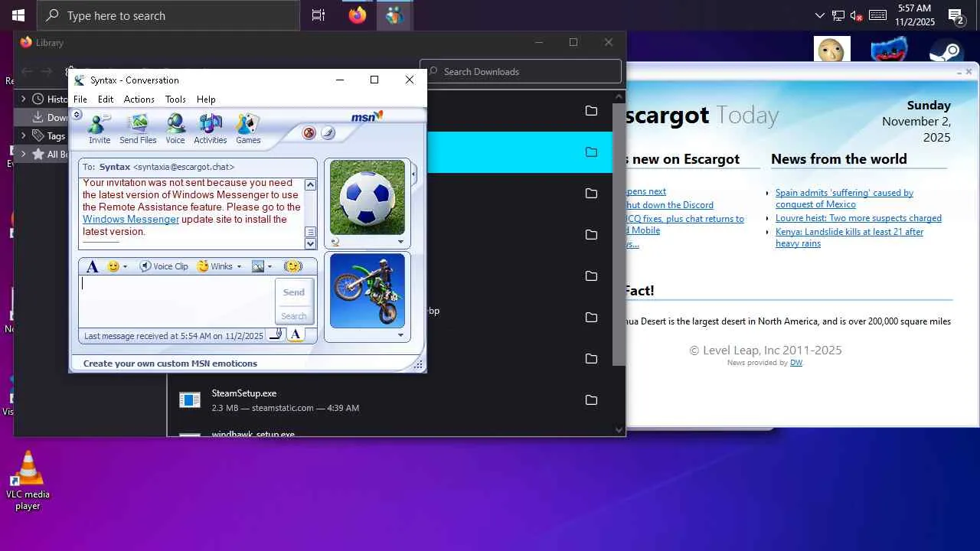Screen dimensions: 980x551
Task: Open the Spain admits 'suffering' news link
Action: tap(844, 198)
